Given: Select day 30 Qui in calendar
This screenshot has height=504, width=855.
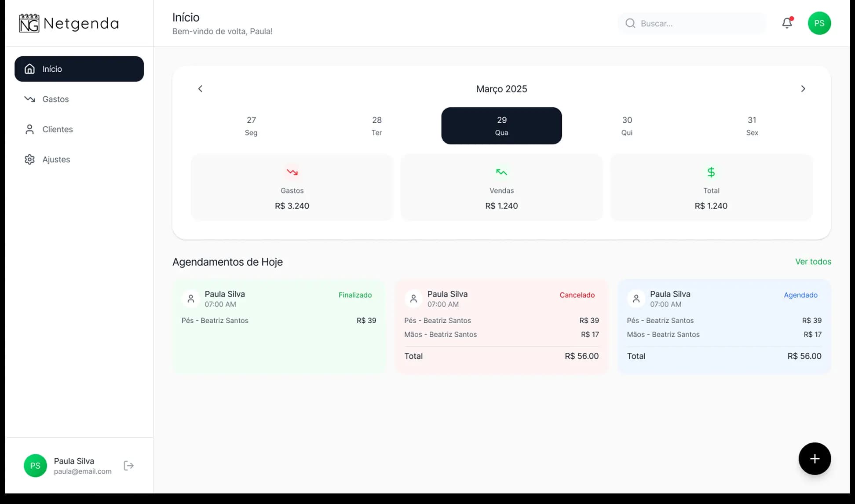Looking at the screenshot, I should coord(627,126).
